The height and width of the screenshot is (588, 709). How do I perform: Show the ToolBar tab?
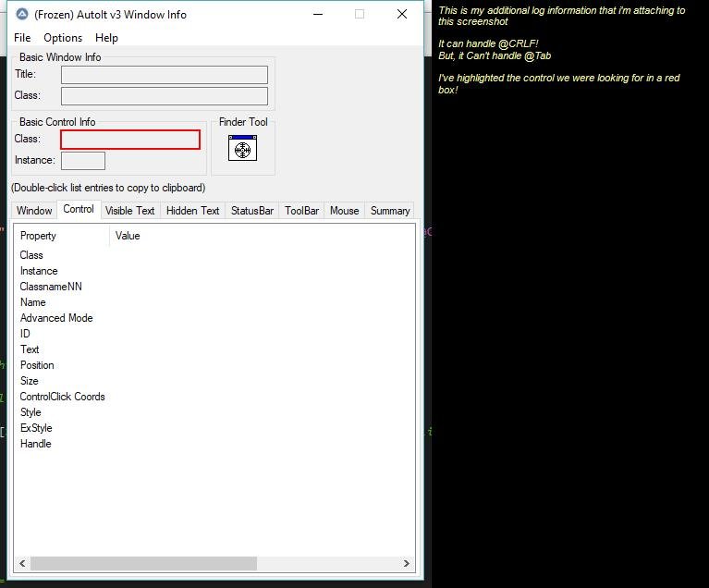tap(301, 211)
